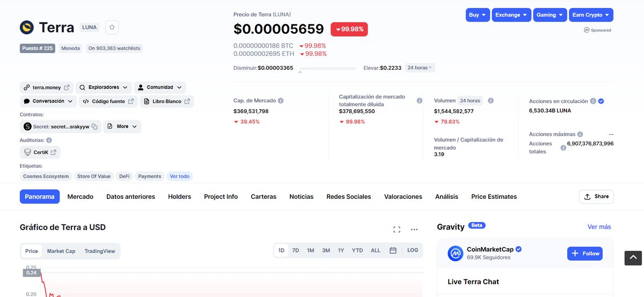Screen dimensions: 644x297
Task: Click the Sponsored label icon
Action: point(587,30)
